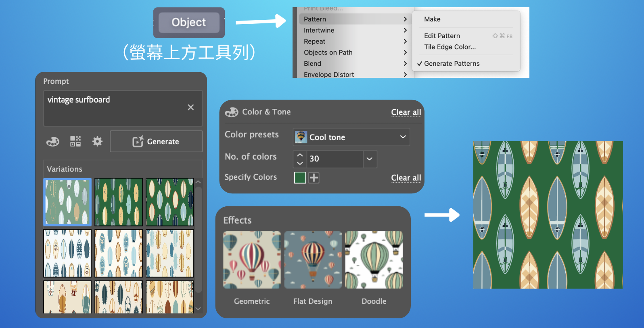
Task: Click the Effects grid icon in Prompt panel
Action: (x=75, y=141)
